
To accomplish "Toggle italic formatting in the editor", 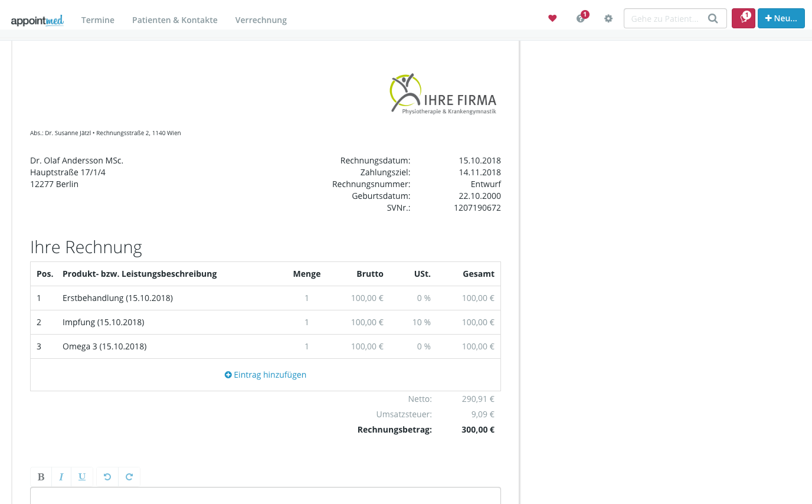I will pyautogui.click(x=61, y=477).
